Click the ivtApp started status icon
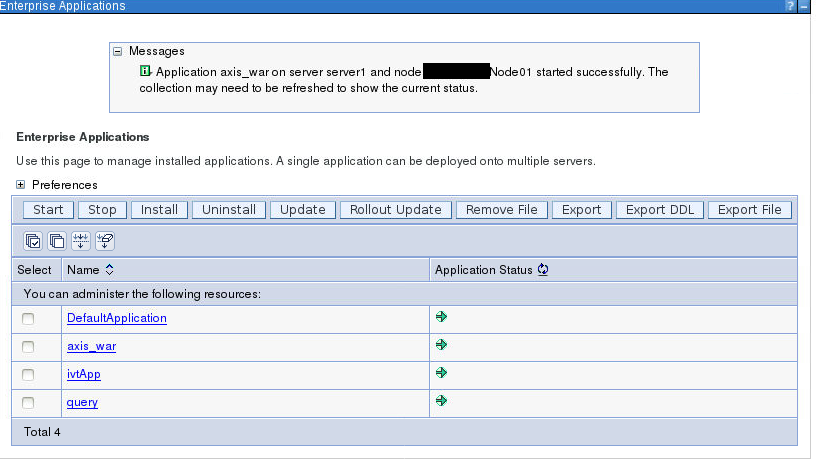Screen dimensions: 816x464 [x=441, y=373]
